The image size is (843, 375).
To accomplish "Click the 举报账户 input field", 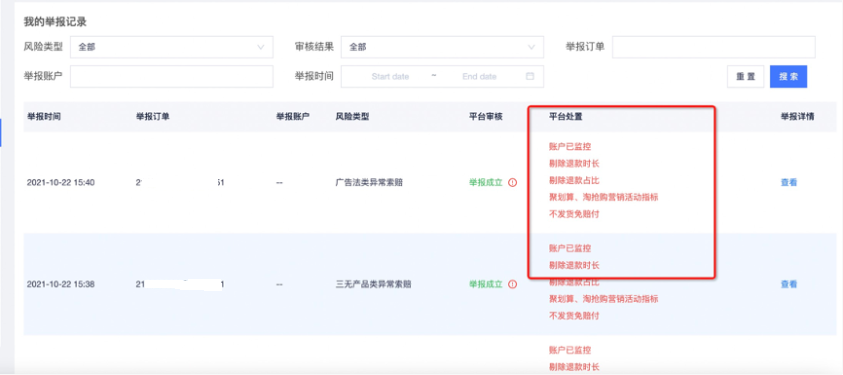I will tap(172, 77).
